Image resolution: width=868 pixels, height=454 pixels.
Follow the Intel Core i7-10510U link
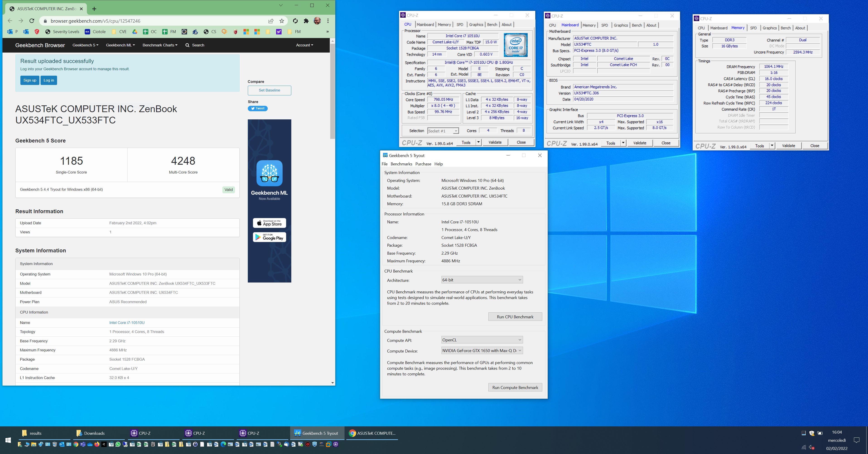pyautogui.click(x=127, y=323)
